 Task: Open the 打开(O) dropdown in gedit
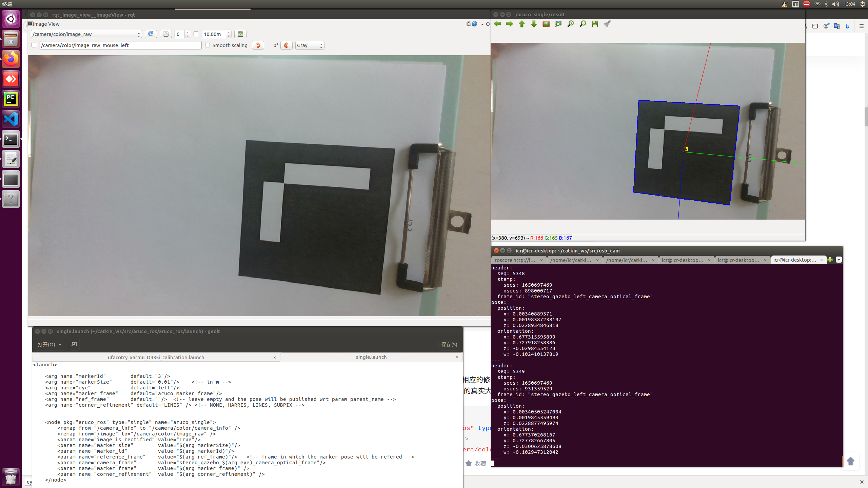tap(49, 344)
